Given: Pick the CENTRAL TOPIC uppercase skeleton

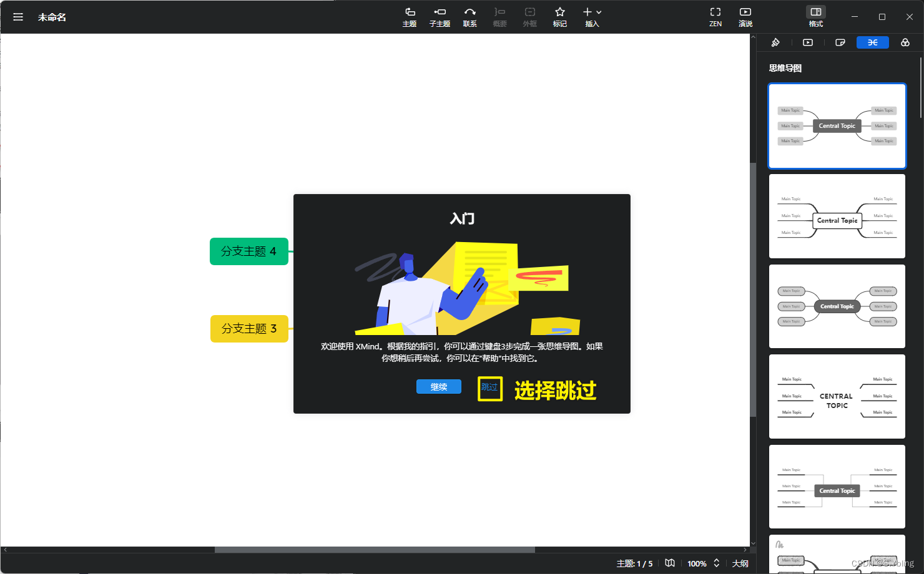Looking at the screenshot, I should [837, 397].
